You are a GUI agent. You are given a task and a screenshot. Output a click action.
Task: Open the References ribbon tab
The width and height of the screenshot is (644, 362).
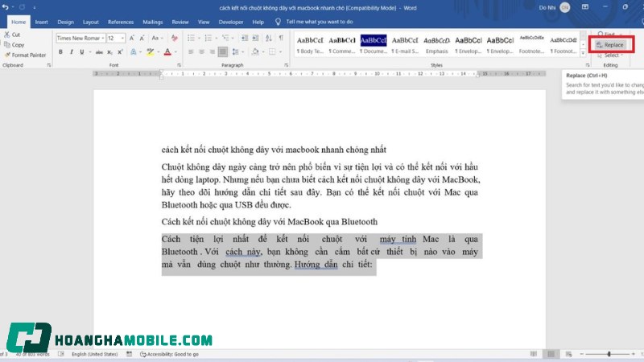[121, 23]
